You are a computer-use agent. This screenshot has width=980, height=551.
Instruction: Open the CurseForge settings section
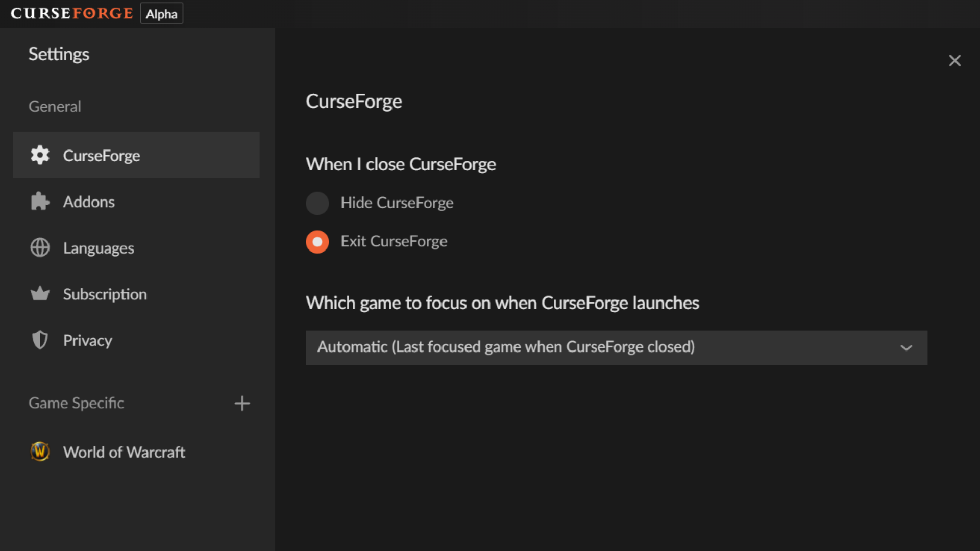136,155
